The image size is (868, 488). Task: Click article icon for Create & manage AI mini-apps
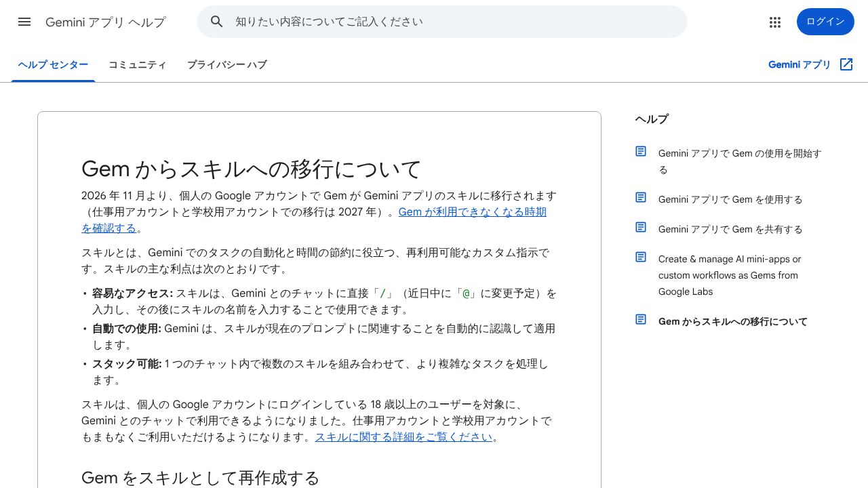[641, 257]
